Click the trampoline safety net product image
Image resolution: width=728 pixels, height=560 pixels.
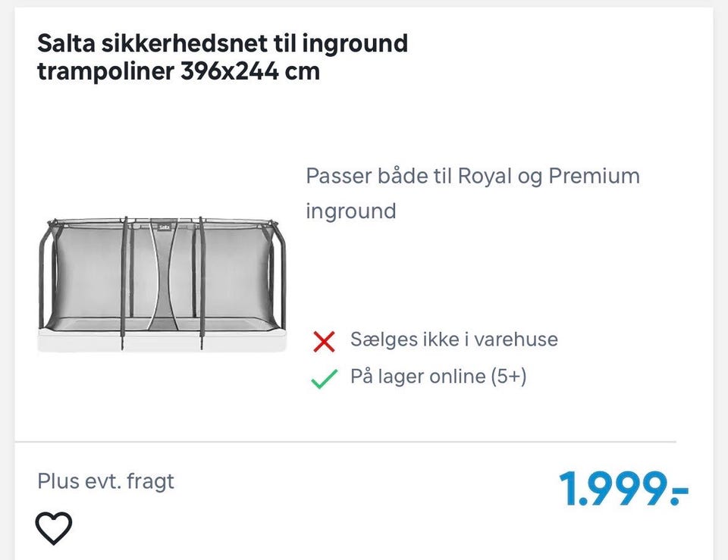(x=163, y=284)
